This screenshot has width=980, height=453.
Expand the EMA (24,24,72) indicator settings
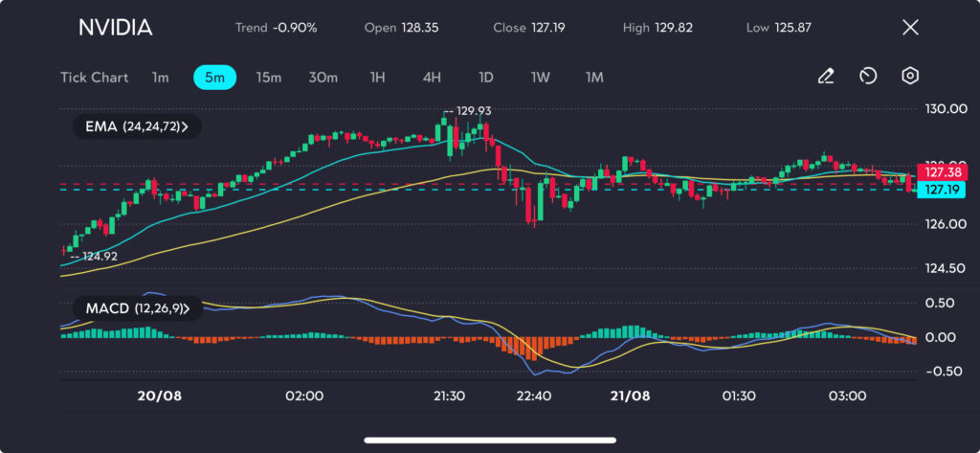coord(136,126)
